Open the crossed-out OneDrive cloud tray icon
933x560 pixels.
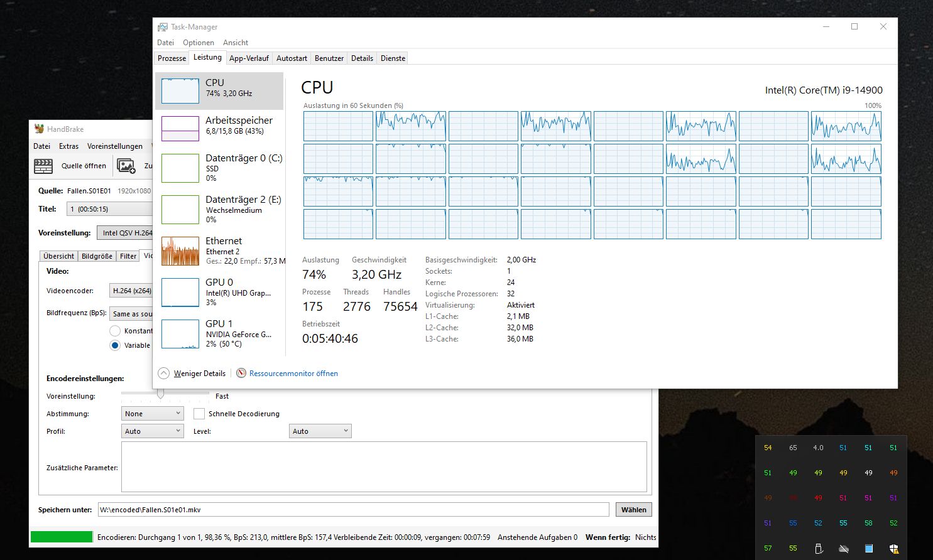click(x=843, y=548)
